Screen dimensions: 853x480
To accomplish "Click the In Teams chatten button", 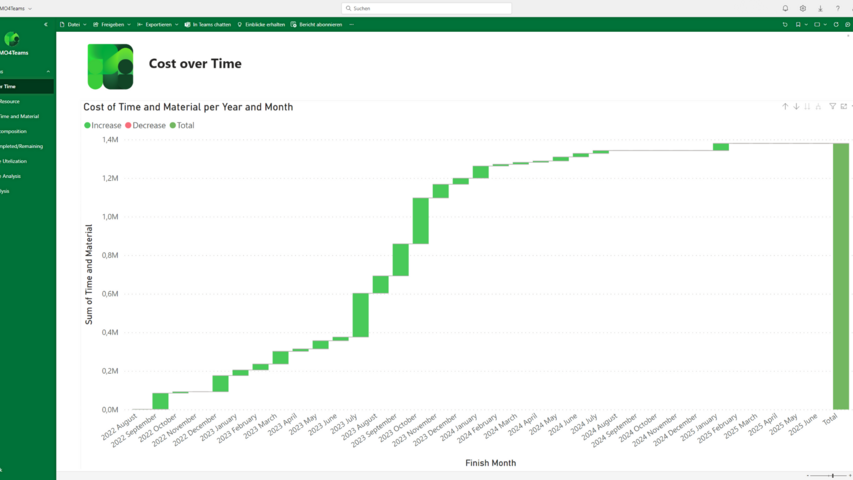I will click(208, 24).
